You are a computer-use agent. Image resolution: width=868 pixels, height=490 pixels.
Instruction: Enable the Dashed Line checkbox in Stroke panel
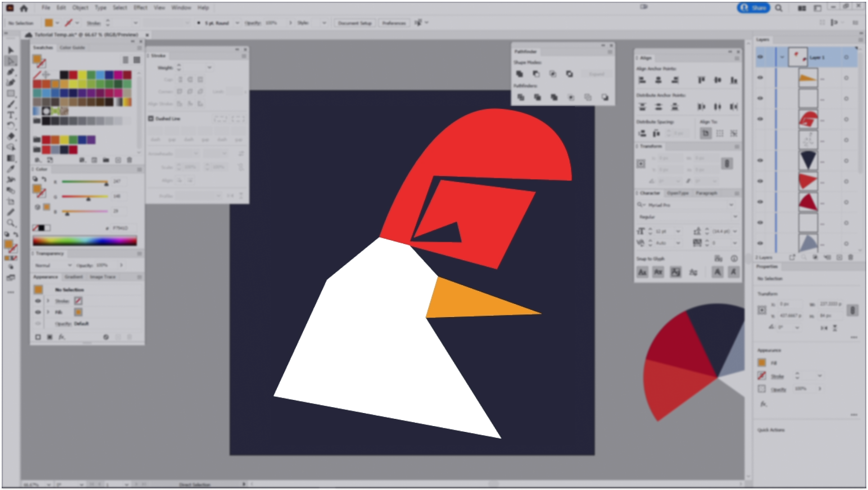coord(150,118)
